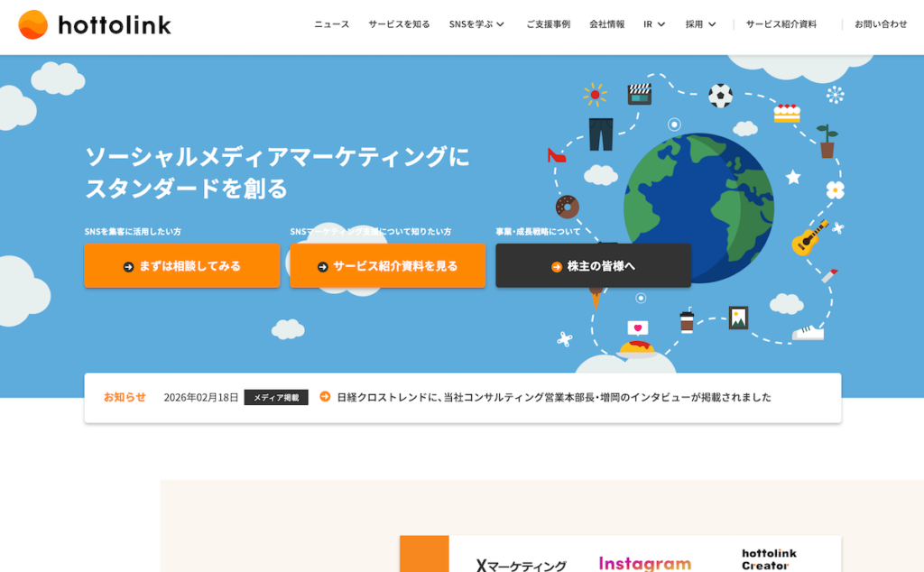Expand the SNSを学ぶ dropdown menu

476,24
